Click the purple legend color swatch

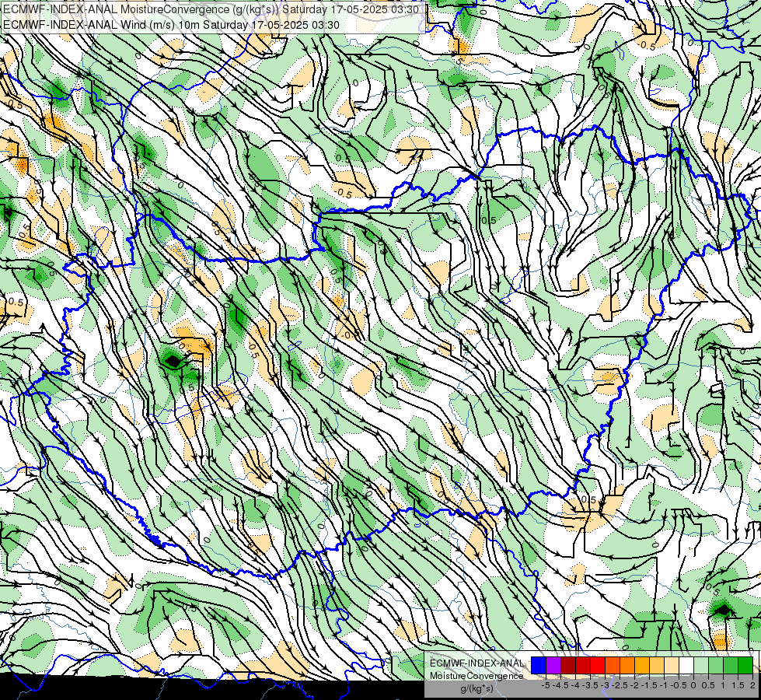tap(553, 665)
